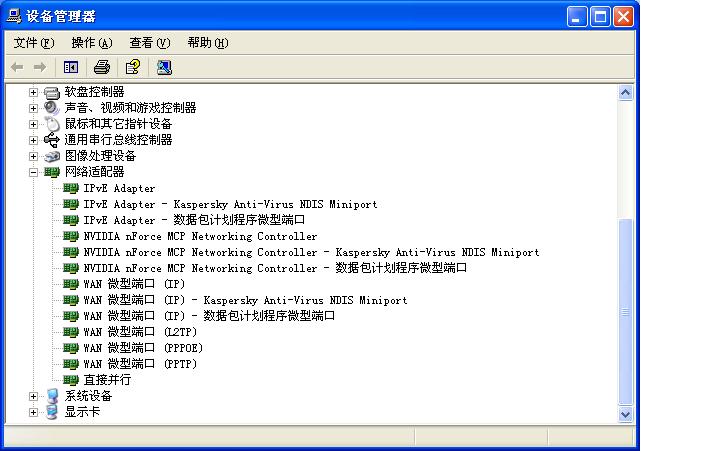
Task: Expand the 系统设备 node
Action: click(33, 396)
